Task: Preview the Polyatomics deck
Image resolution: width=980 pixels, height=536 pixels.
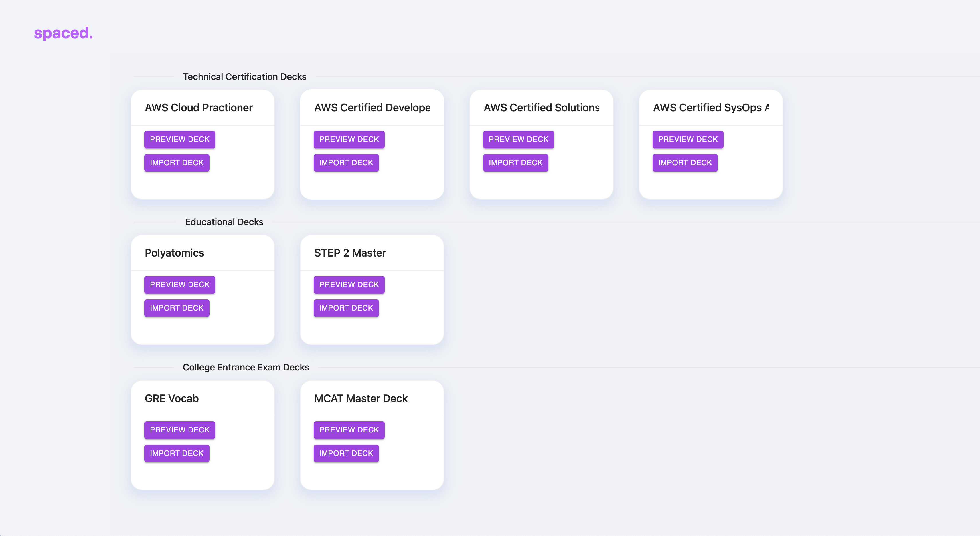Action: [x=179, y=285]
